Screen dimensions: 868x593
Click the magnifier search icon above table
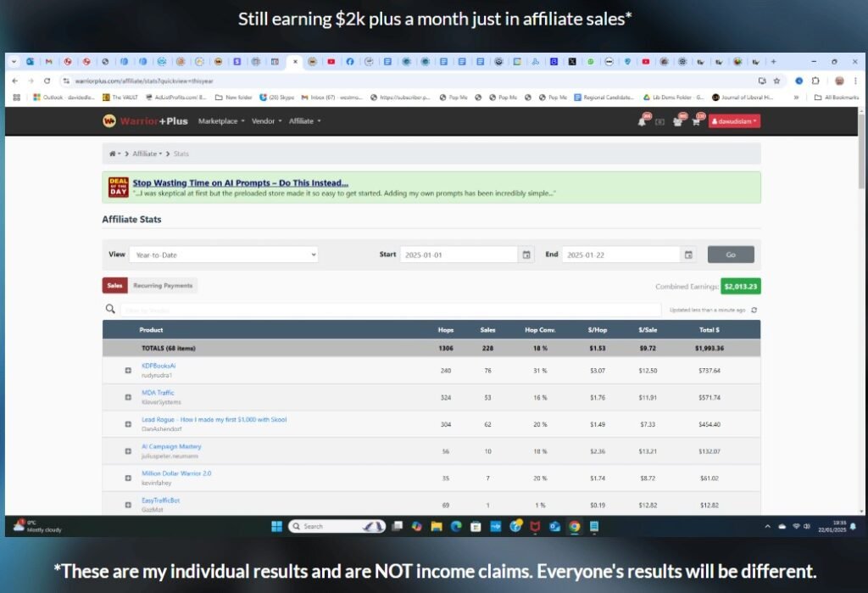[110, 309]
